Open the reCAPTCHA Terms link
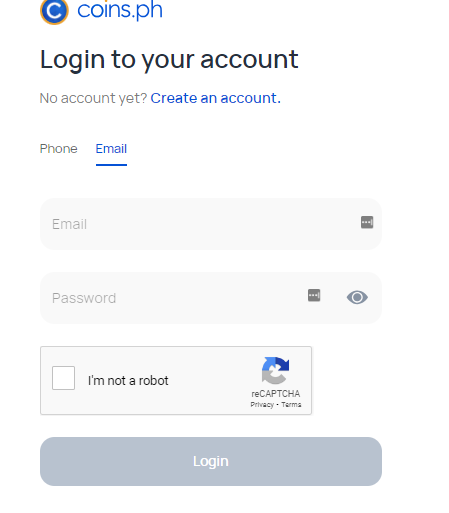 [x=291, y=405]
